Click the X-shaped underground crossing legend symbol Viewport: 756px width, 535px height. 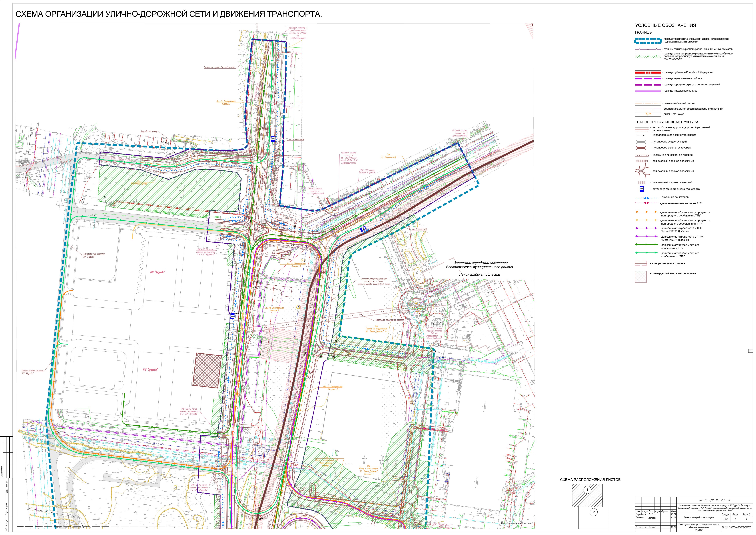(642, 171)
